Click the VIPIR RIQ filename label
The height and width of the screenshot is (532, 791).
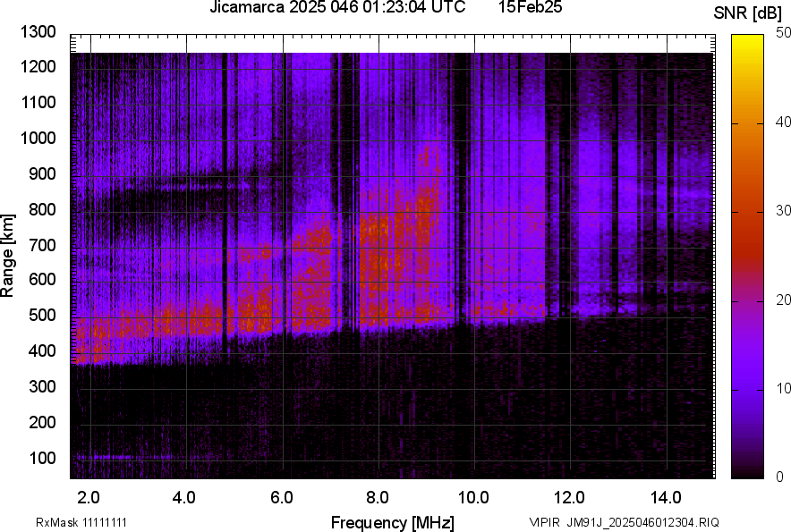(624, 522)
